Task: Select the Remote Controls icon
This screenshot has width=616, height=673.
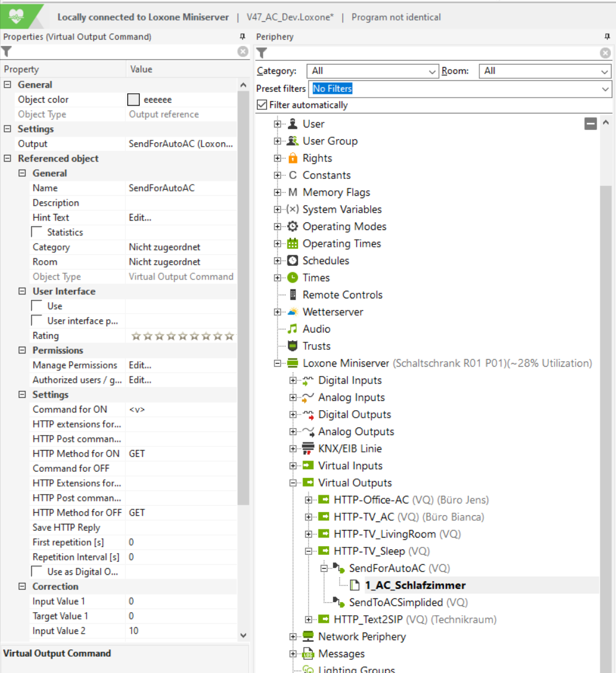Action: [292, 295]
